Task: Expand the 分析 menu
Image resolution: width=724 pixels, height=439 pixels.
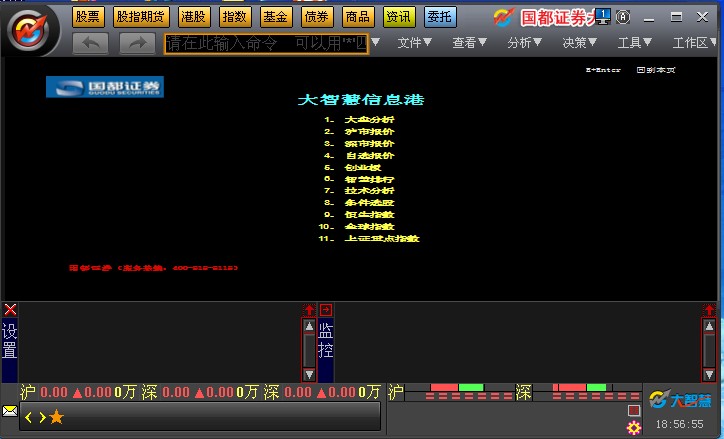Action: pyautogui.click(x=525, y=43)
